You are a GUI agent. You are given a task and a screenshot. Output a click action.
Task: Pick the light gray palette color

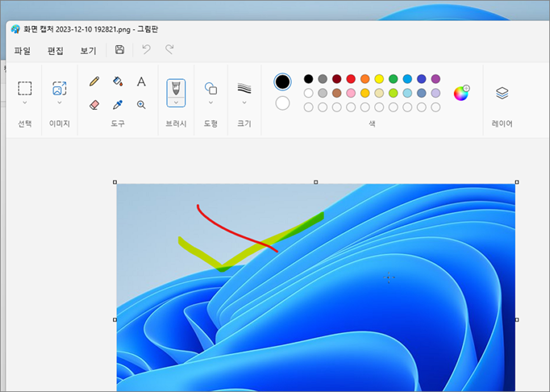[x=323, y=93]
